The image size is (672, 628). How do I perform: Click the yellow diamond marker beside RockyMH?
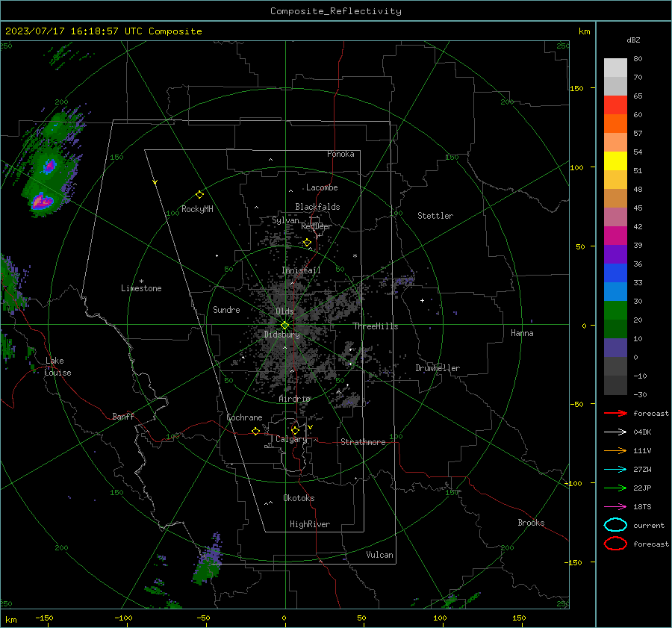coord(199,195)
